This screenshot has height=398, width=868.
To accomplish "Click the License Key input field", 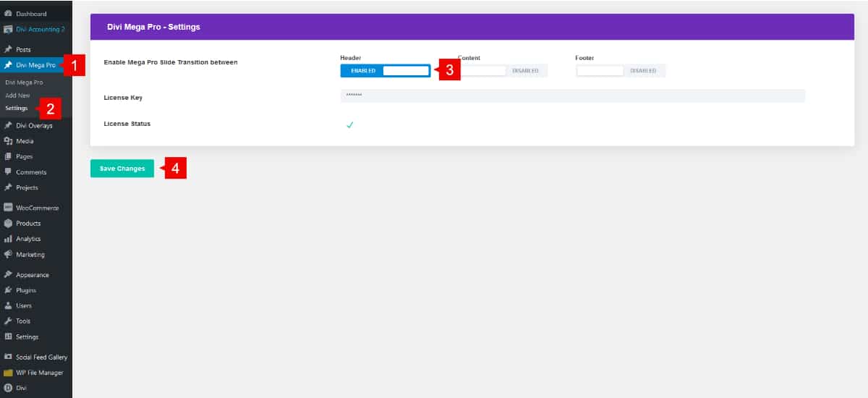I will pos(572,96).
